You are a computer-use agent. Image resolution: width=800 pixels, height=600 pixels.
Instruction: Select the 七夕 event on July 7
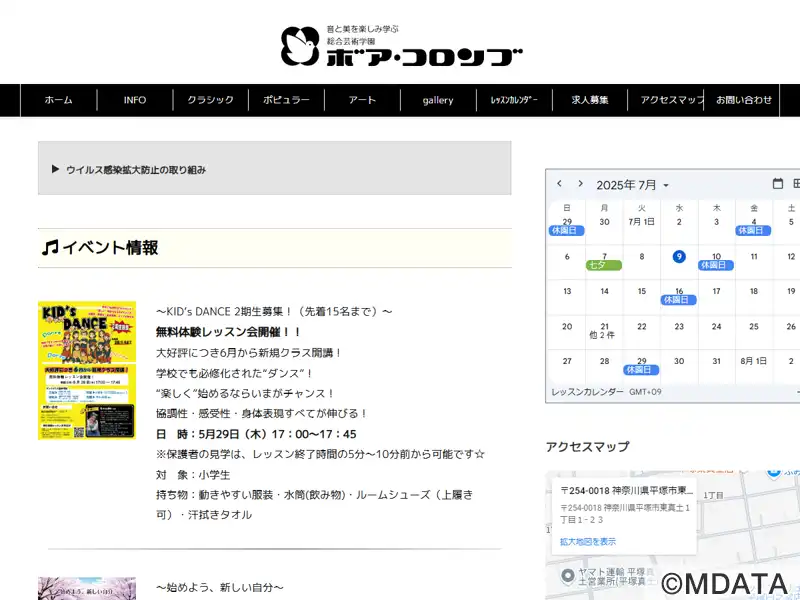point(604,265)
